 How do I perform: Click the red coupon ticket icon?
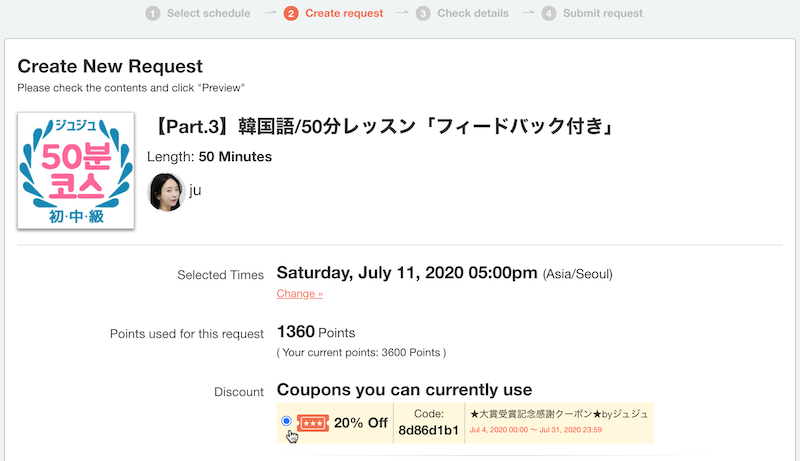(x=313, y=423)
